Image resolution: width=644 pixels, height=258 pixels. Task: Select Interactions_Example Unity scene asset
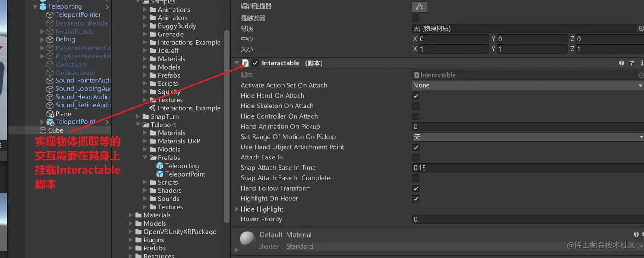coord(185,108)
